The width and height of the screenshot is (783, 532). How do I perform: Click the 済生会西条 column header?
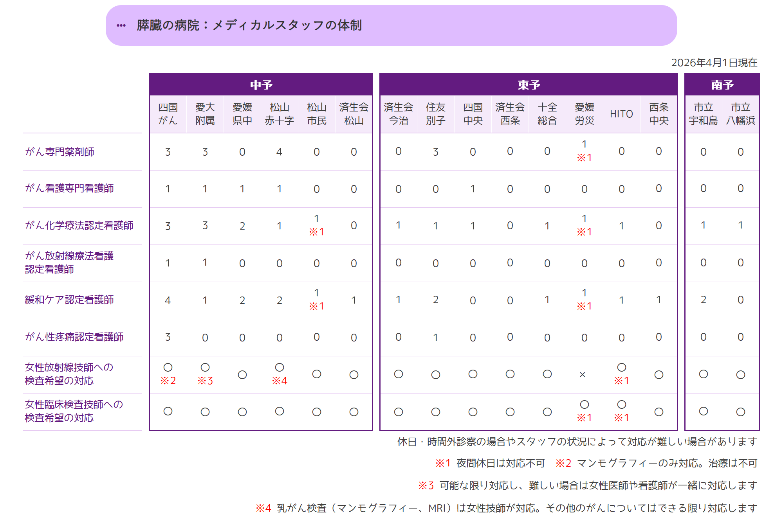(x=510, y=114)
